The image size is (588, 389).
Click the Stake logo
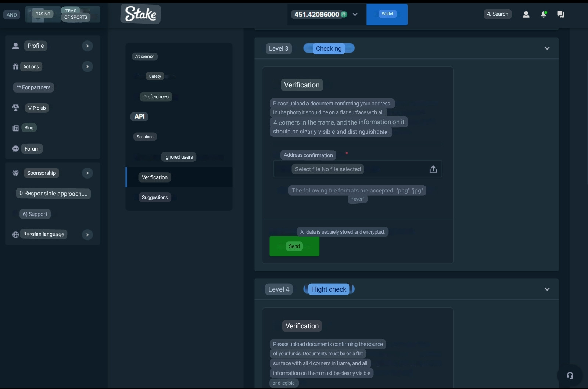140,14
